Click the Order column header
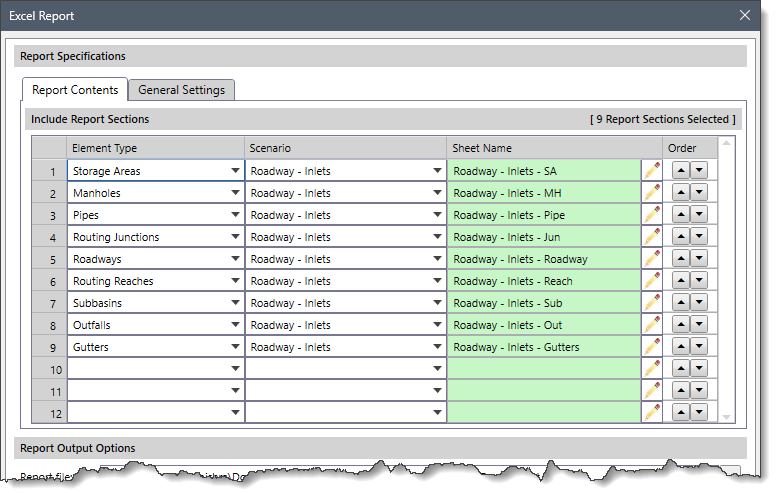Screen dimensions: 776x493 [x=690, y=148]
